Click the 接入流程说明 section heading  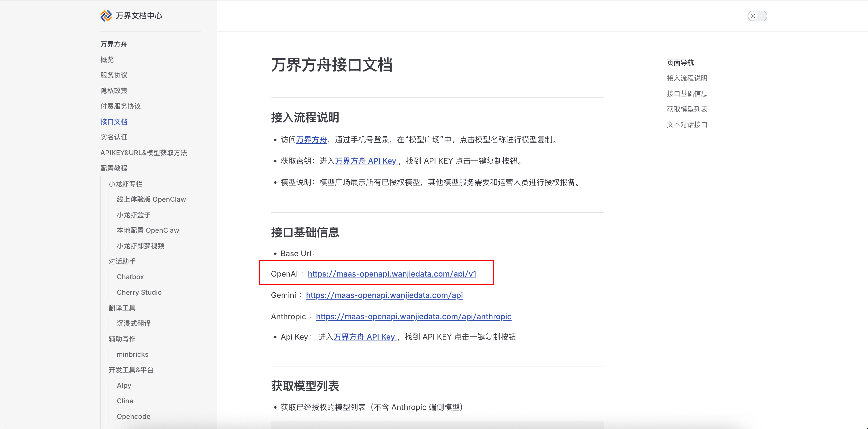coord(305,117)
